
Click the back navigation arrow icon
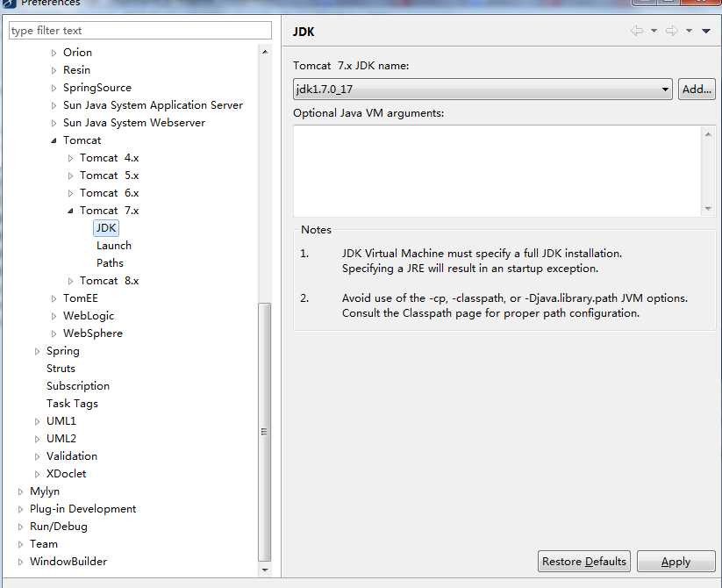coord(637,31)
